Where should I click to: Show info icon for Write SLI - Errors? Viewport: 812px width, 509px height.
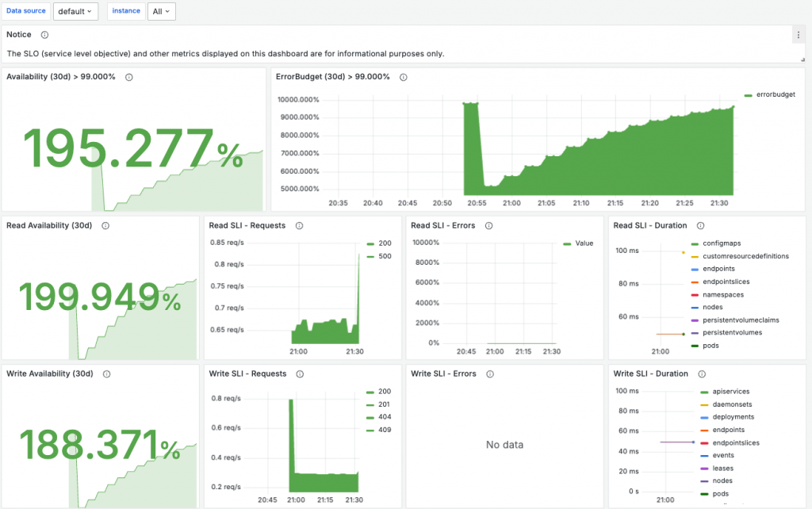click(490, 374)
